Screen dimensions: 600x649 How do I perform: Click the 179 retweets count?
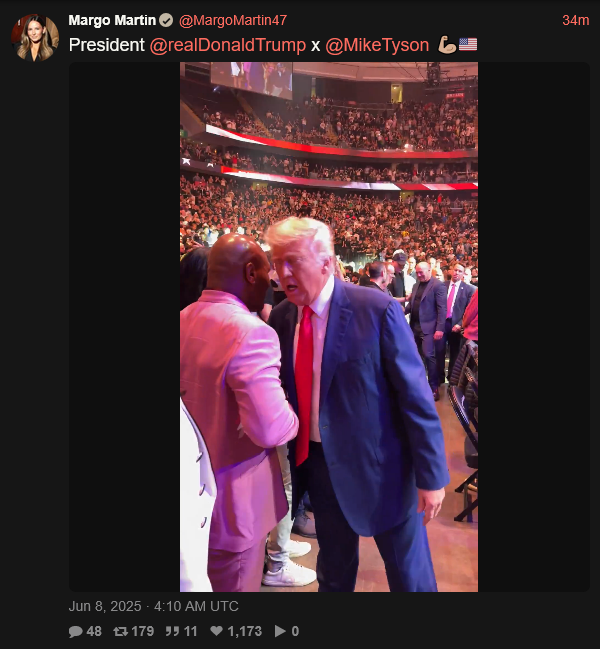(143, 631)
